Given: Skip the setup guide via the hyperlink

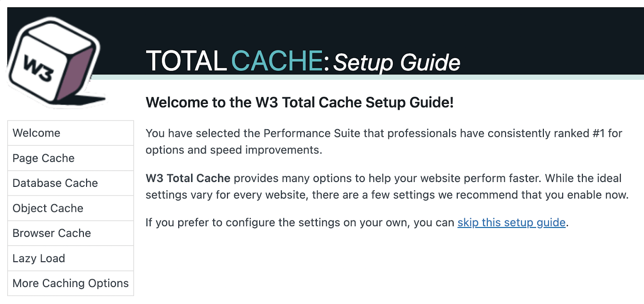Looking at the screenshot, I should (511, 223).
